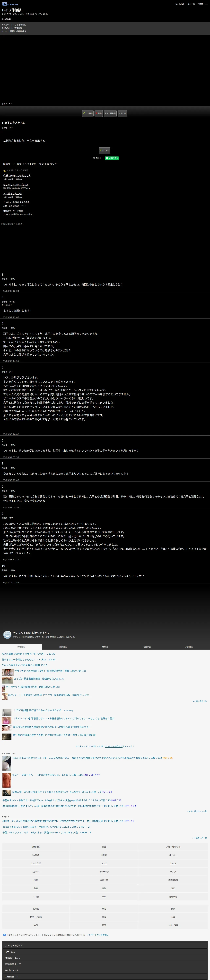
Task: Toggle the 文字：中 text size button
Action: click(x=122, y=113)
